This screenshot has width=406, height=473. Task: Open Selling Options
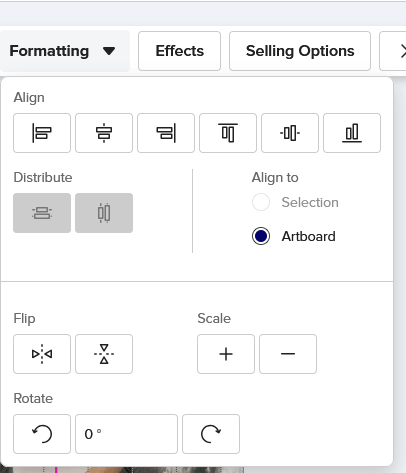(300, 51)
